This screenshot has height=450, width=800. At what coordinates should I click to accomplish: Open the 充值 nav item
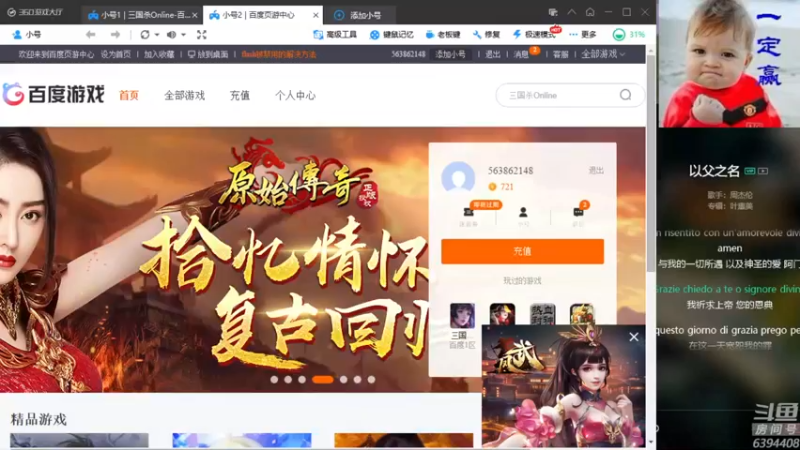click(239, 95)
